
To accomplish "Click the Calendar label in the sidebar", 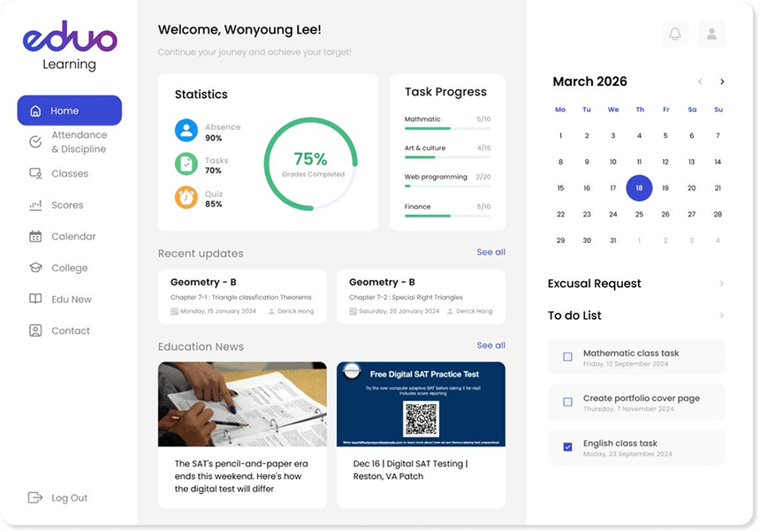I will pos(73,237).
